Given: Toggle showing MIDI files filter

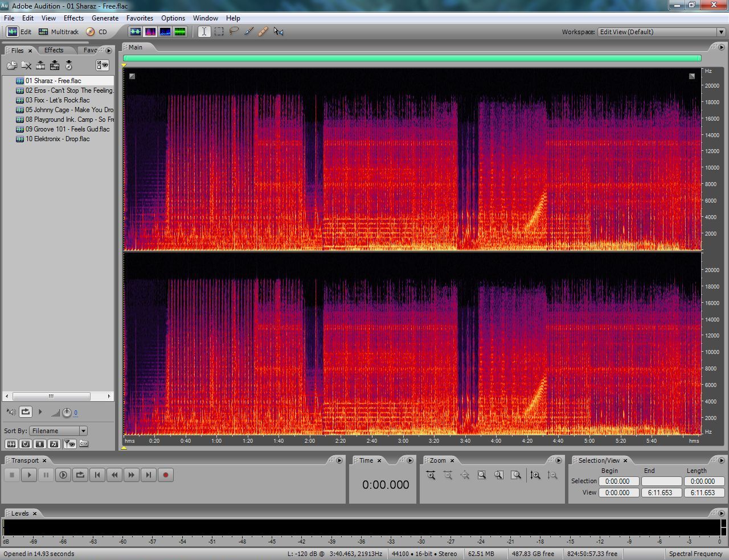Looking at the screenshot, I should (54, 444).
